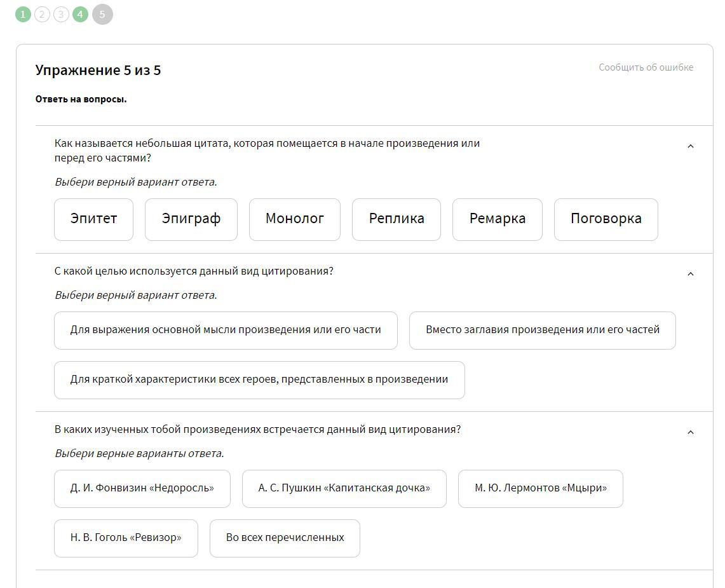Open exercise step 2 circle
Image resolution: width=725 pixels, height=588 pixels.
42,14
